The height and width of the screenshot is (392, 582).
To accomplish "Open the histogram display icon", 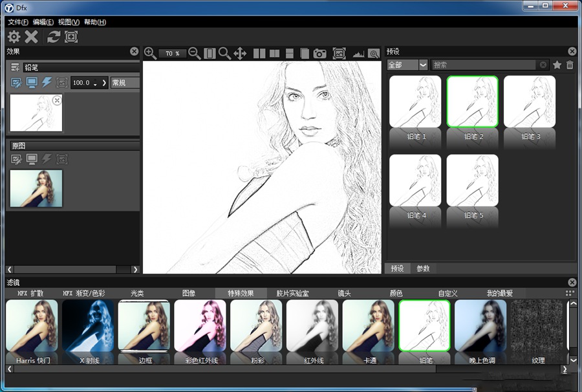I will click(358, 54).
